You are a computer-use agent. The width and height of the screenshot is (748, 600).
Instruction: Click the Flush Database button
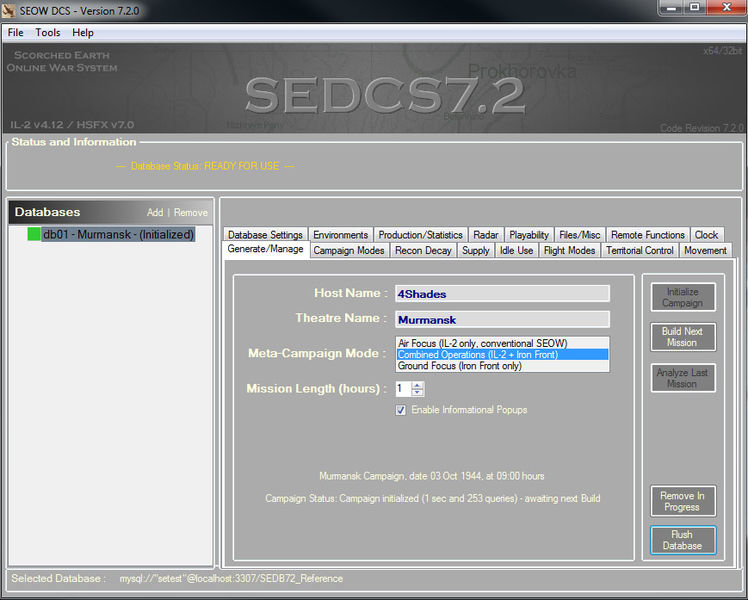[x=682, y=540]
